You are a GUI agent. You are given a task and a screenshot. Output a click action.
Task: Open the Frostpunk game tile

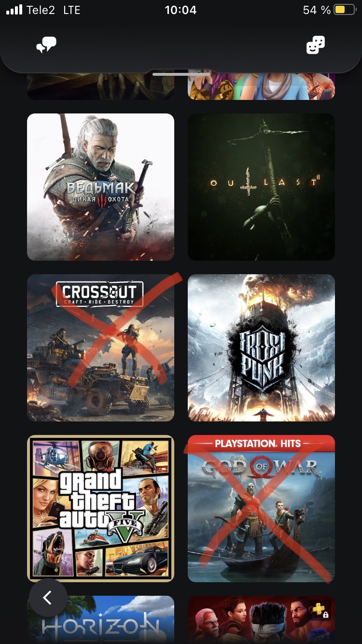click(261, 348)
